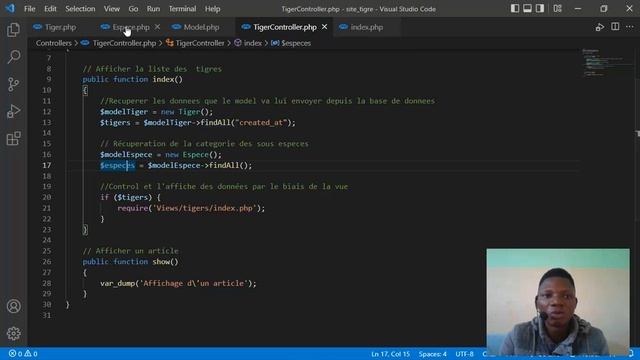Toggle the bottom panel layout icon
640x360 pixels.
[x=527, y=9]
